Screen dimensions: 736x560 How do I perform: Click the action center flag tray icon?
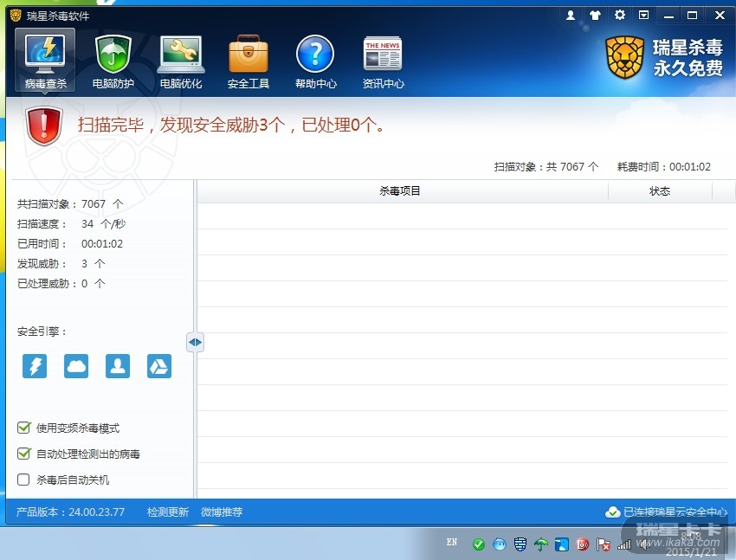(604, 544)
